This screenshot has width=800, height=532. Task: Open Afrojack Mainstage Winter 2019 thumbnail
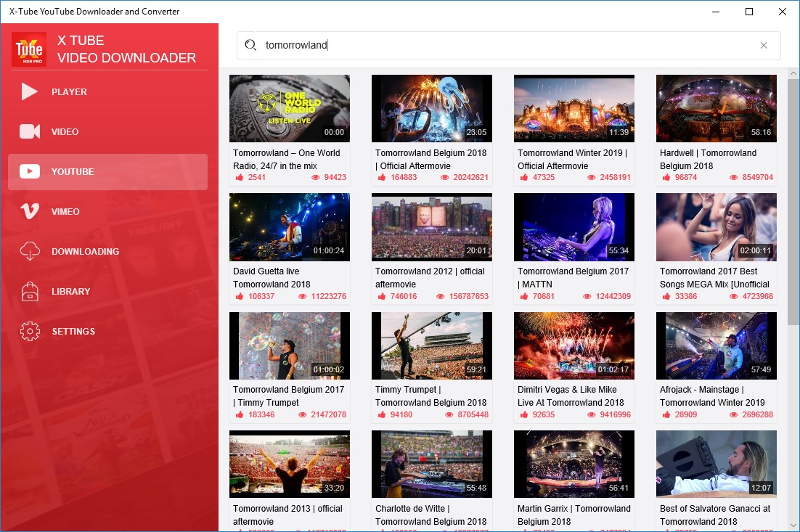click(717, 345)
